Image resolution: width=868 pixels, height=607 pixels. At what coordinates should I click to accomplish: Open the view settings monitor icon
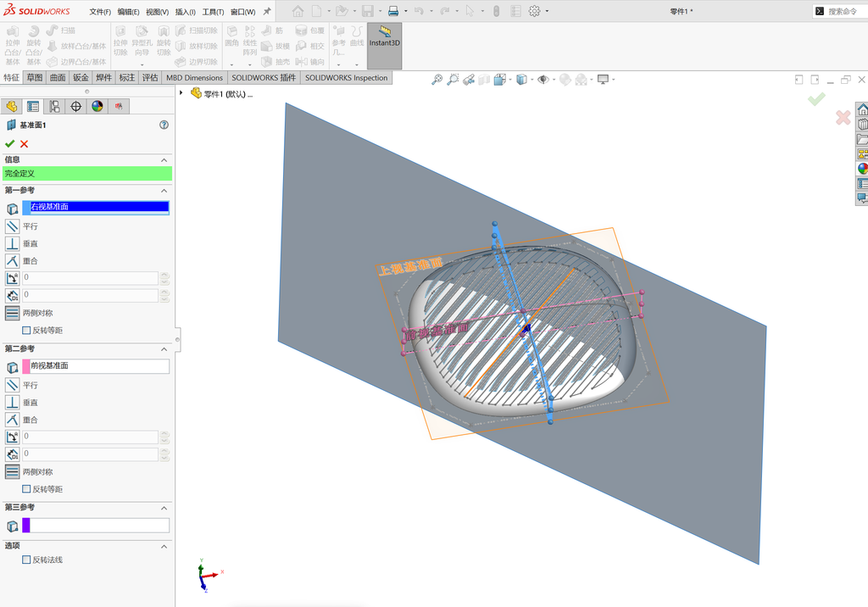click(x=603, y=80)
